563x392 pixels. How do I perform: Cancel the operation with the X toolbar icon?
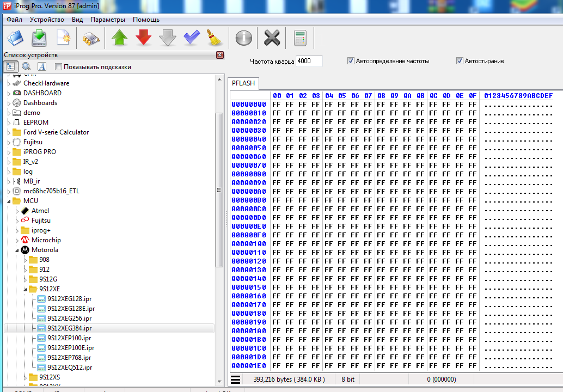(272, 38)
